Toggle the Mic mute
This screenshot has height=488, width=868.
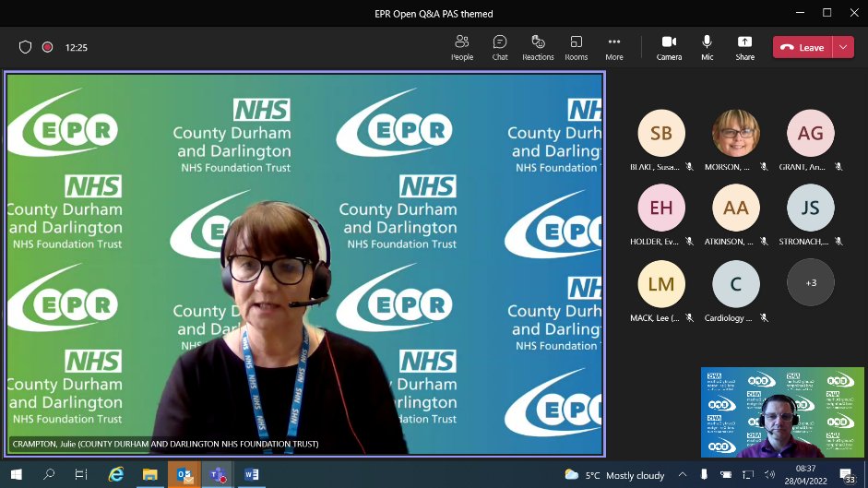(x=707, y=48)
